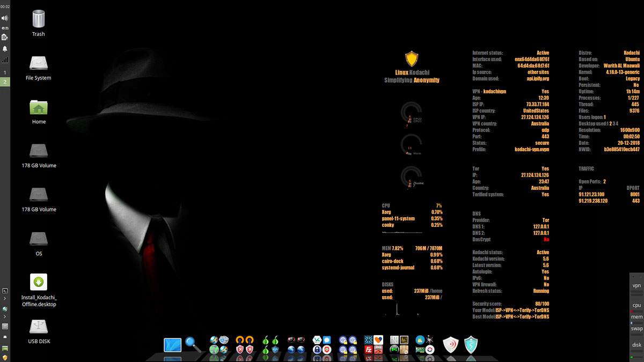Image resolution: width=644 pixels, height=362 pixels.
Task: Click the network signal bars icon
Action: 5,60
